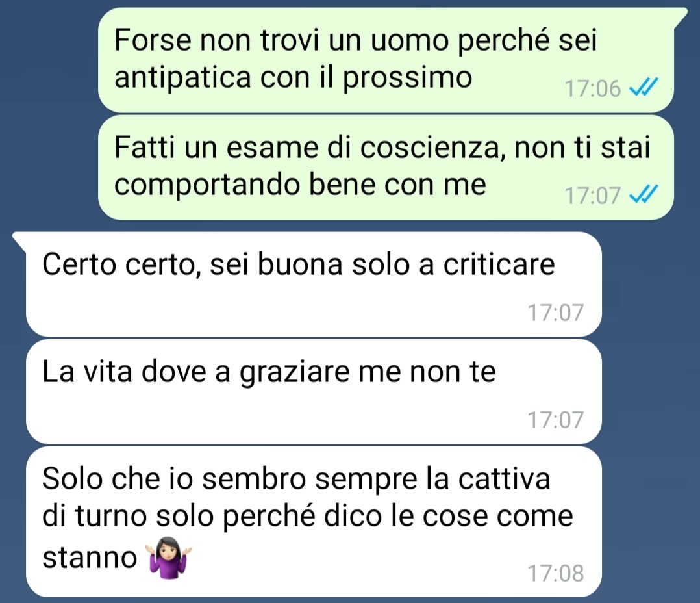Click the word 'stanno' before the emoji
This screenshot has width=700, height=603.
pos(90,558)
